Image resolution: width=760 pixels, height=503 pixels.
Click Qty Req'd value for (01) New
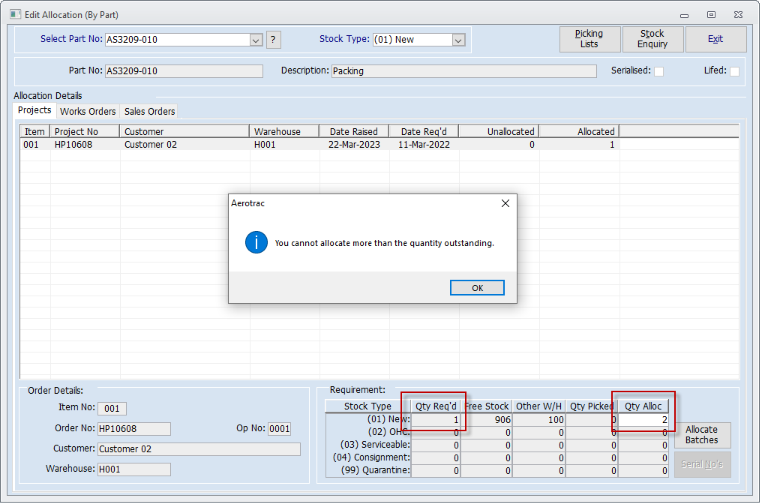click(x=435, y=420)
